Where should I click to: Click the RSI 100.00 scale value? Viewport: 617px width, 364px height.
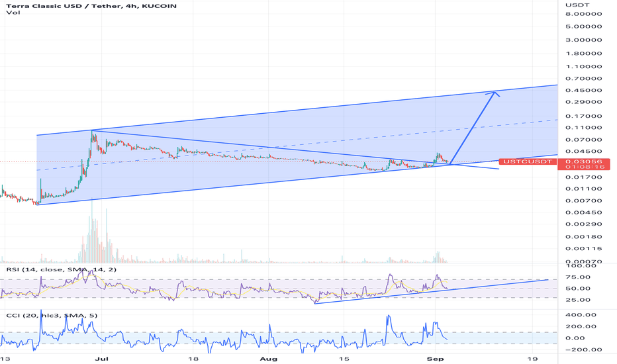(581, 265)
